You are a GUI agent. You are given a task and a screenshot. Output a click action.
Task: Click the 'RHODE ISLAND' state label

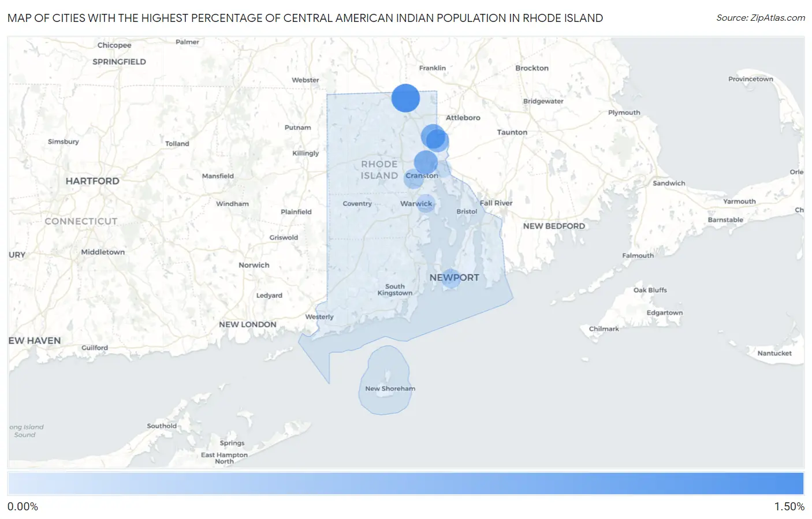click(379, 170)
